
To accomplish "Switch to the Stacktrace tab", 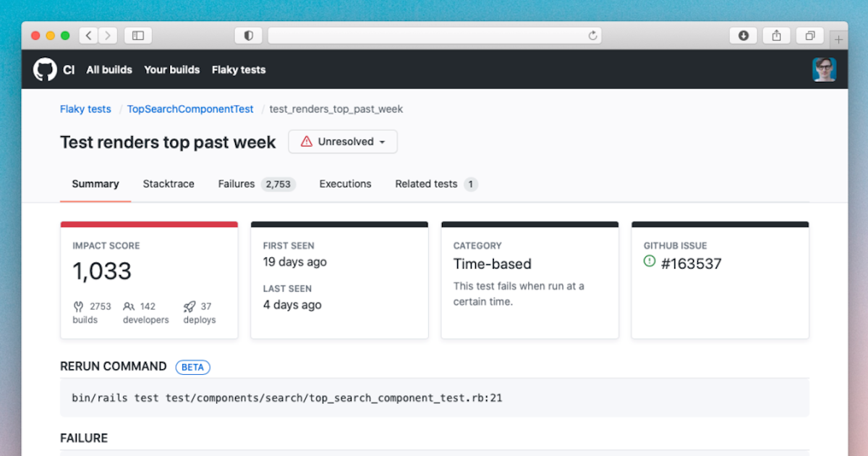I will [x=169, y=184].
